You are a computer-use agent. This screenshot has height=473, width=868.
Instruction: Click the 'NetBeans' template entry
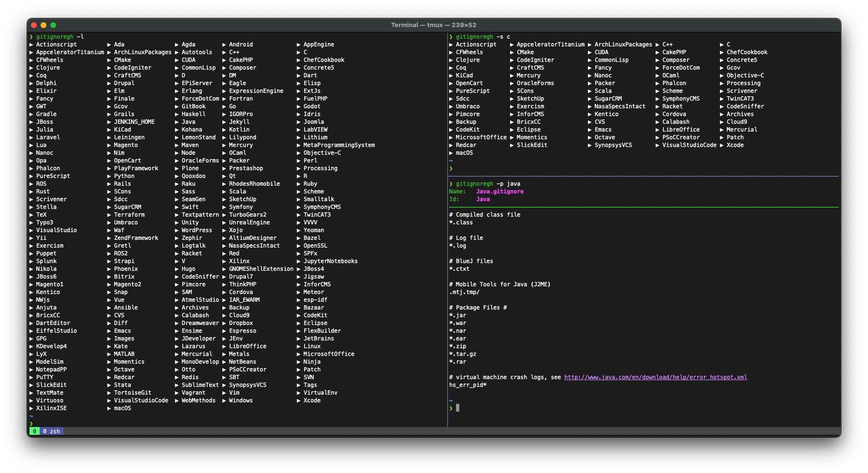click(x=243, y=362)
